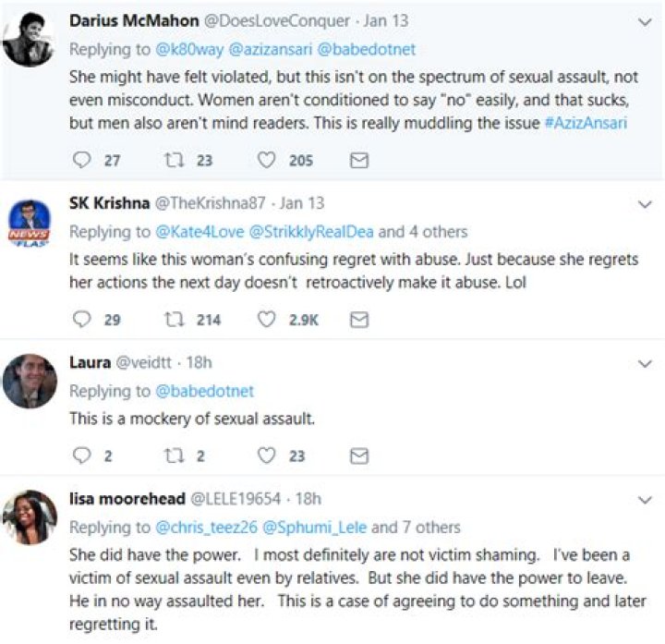Retweet Laura's tweet
Viewport: 665px width, 644px height.
pos(173,455)
